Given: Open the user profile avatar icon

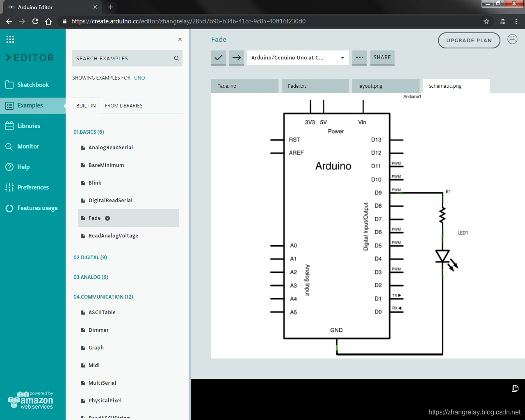Looking at the screenshot, I should pos(512,39).
